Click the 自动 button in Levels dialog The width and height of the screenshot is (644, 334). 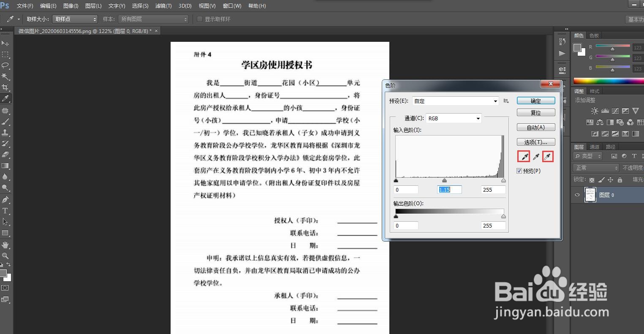pos(535,127)
